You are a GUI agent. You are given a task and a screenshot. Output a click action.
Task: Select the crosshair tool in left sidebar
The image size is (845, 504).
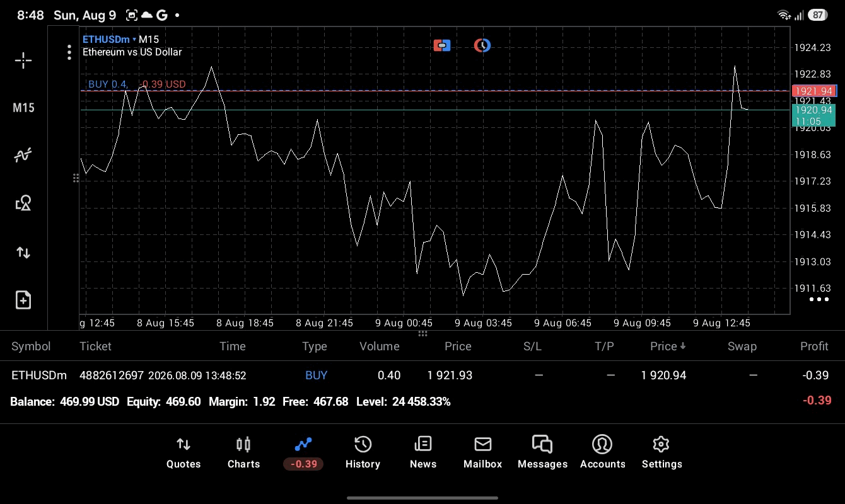pos(23,60)
